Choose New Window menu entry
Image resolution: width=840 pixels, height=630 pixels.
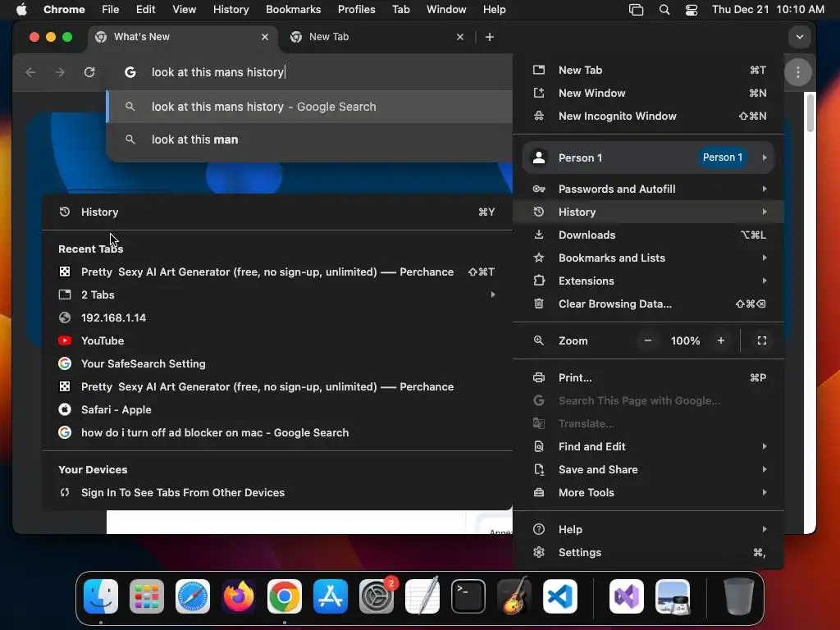point(649,94)
